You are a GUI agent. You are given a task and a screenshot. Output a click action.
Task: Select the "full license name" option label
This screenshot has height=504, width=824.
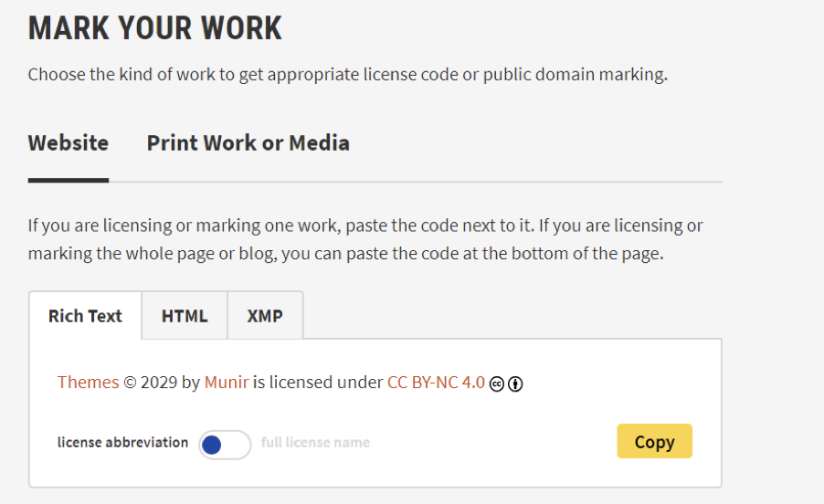pos(315,443)
